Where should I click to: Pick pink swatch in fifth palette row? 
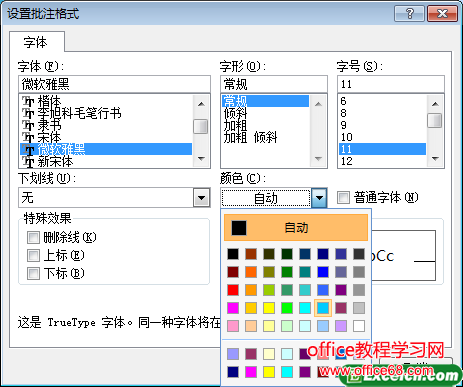[x=233, y=326]
